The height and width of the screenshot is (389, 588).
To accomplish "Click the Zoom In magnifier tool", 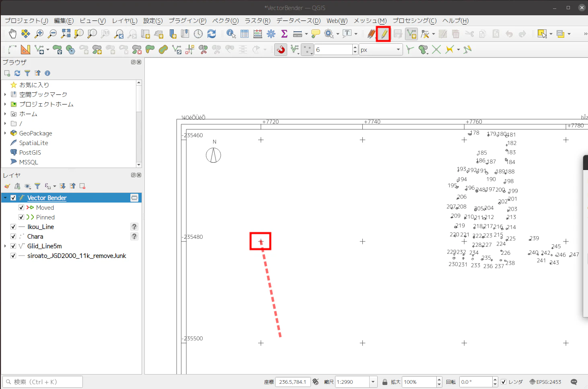I will click(39, 34).
